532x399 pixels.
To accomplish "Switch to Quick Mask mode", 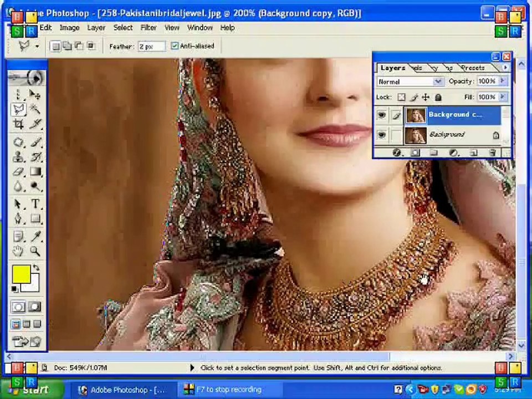I will click(x=34, y=307).
